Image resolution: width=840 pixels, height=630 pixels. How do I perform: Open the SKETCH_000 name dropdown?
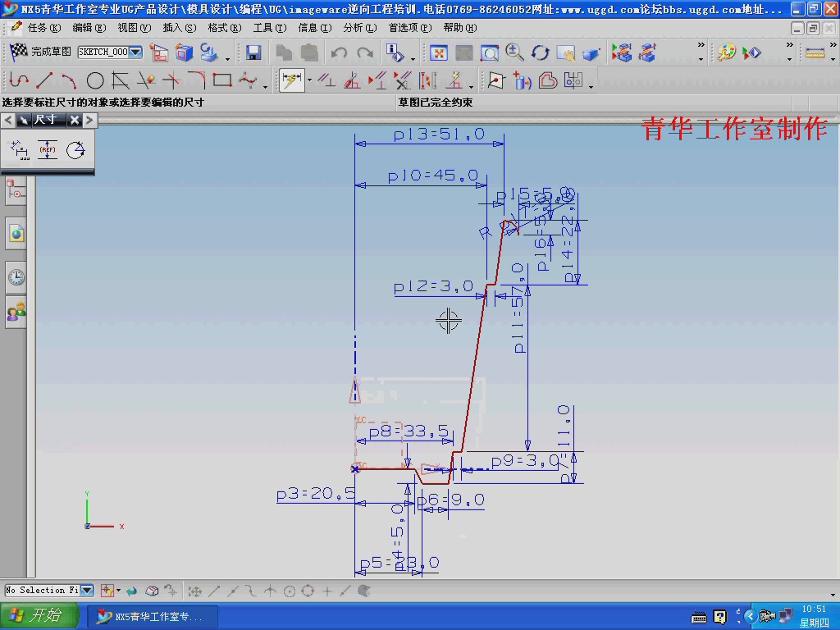[135, 52]
